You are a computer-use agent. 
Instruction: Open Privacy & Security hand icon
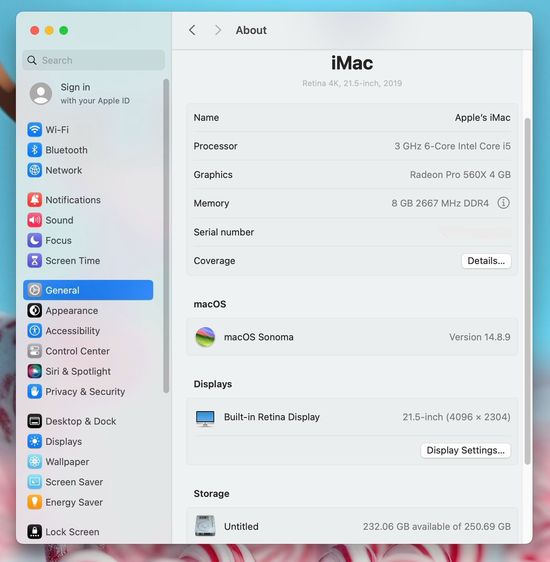click(x=34, y=391)
